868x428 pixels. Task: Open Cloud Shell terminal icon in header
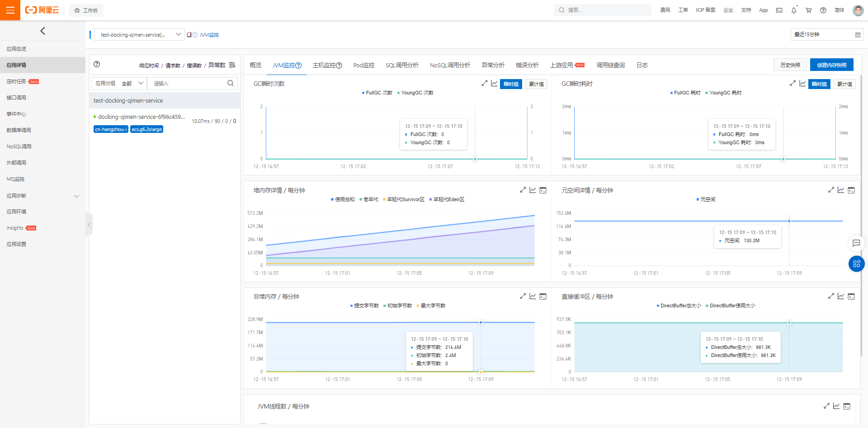(x=779, y=10)
